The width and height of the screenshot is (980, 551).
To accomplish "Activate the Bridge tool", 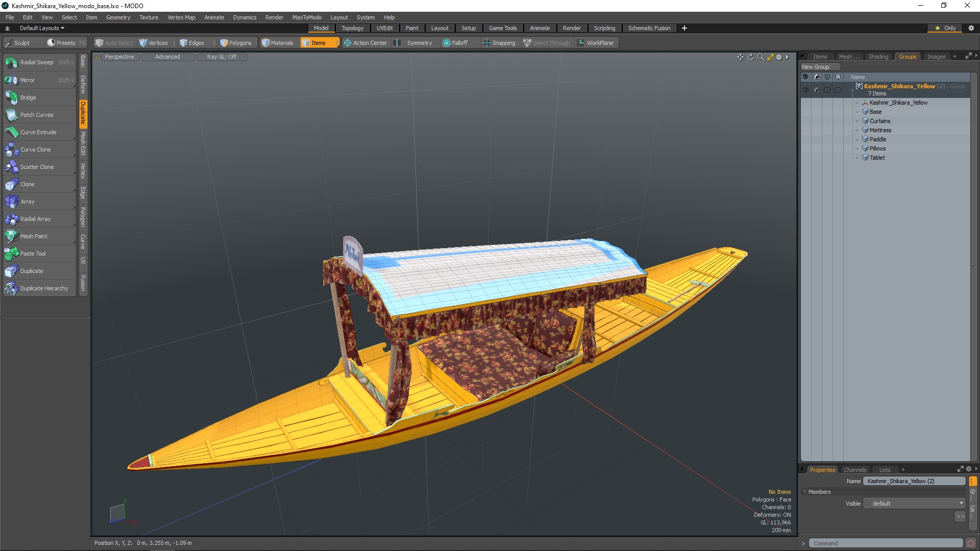I will coord(28,97).
